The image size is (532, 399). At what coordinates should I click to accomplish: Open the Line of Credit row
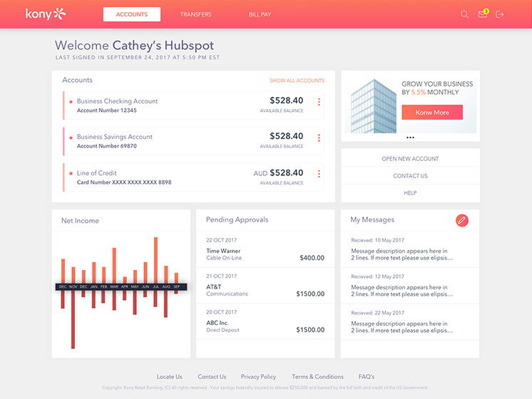193,177
